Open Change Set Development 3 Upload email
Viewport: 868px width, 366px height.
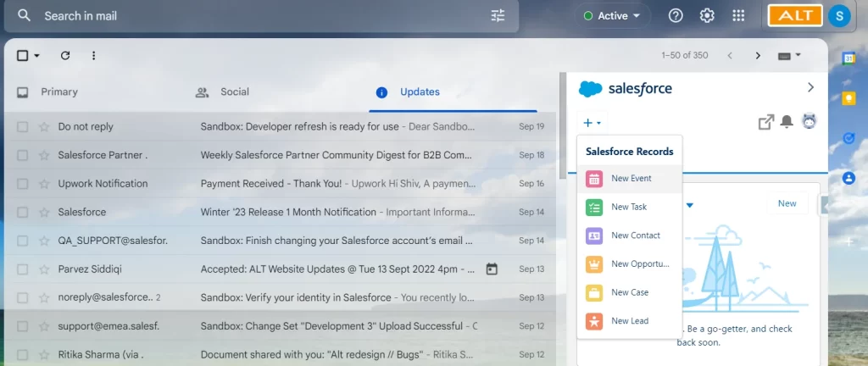(280, 326)
